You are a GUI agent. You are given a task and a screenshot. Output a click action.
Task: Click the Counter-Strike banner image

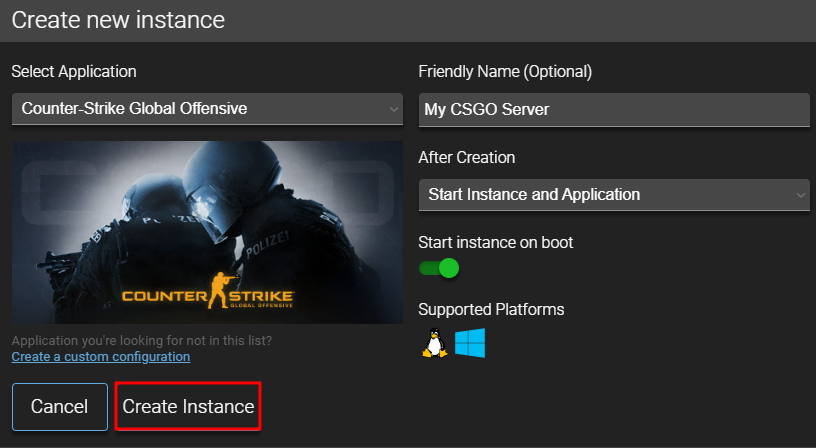pos(207,232)
